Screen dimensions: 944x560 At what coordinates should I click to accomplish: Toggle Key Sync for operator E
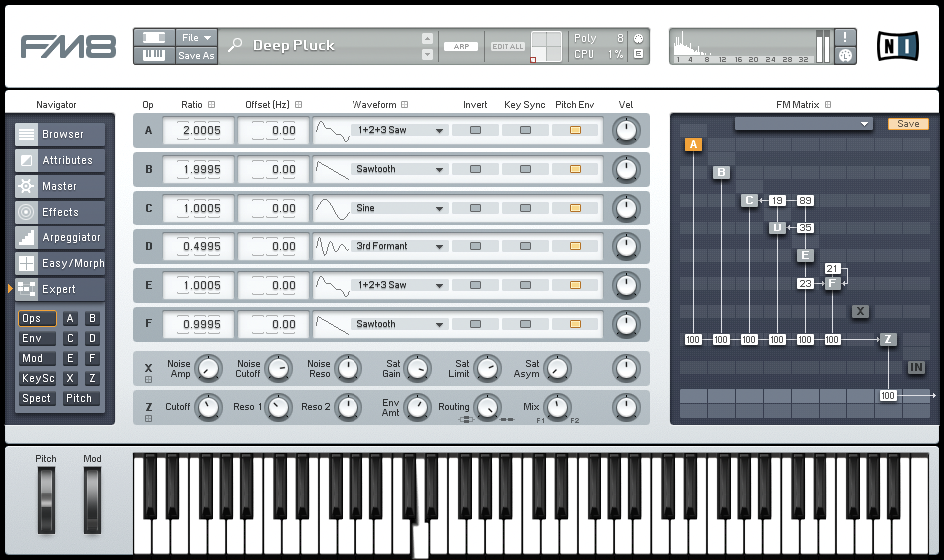click(x=525, y=285)
